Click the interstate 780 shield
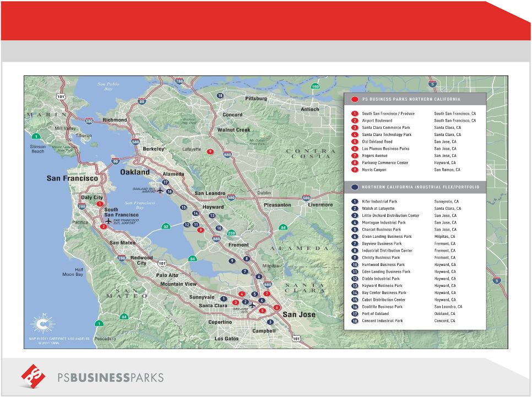The image size is (532, 397). (179, 81)
